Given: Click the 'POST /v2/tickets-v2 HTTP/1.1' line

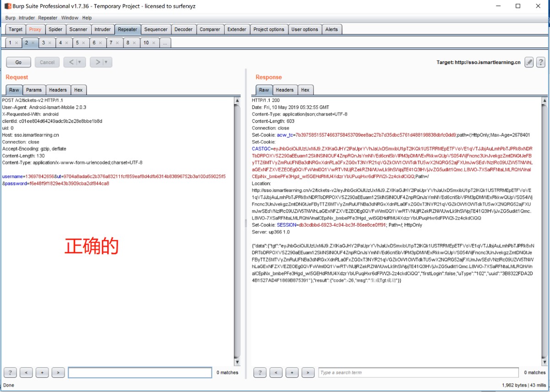Looking at the screenshot, I should (x=33, y=100).
